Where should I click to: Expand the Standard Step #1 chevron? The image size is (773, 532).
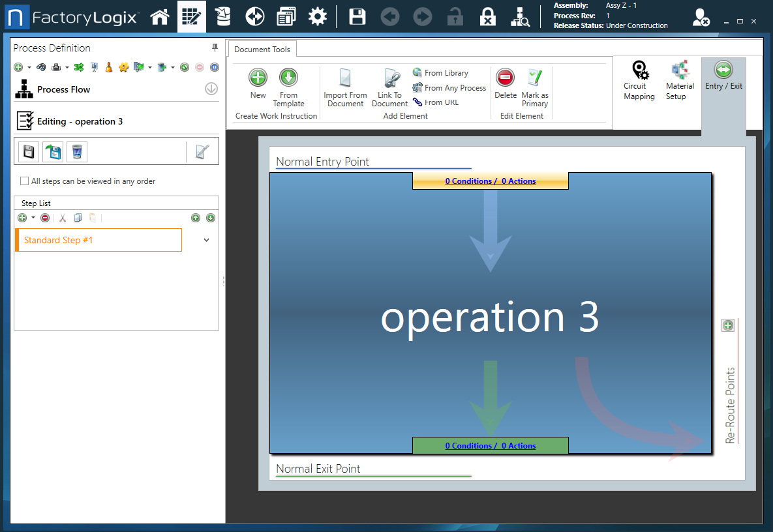click(206, 240)
